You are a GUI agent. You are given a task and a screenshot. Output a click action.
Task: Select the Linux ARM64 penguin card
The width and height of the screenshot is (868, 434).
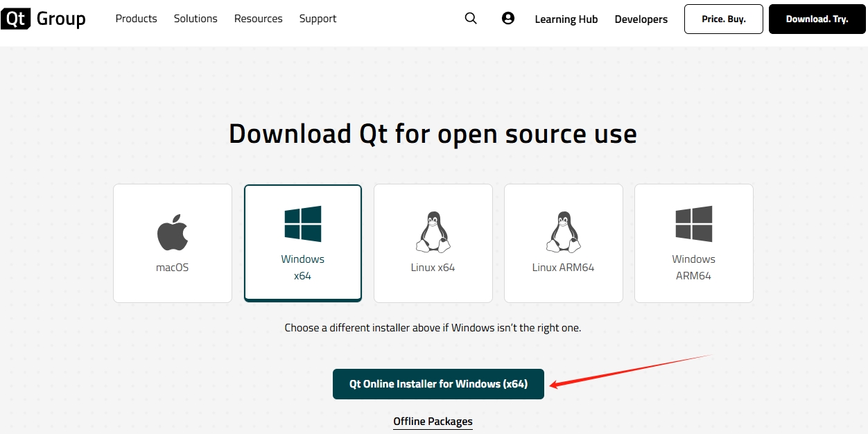tap(564, 243)
